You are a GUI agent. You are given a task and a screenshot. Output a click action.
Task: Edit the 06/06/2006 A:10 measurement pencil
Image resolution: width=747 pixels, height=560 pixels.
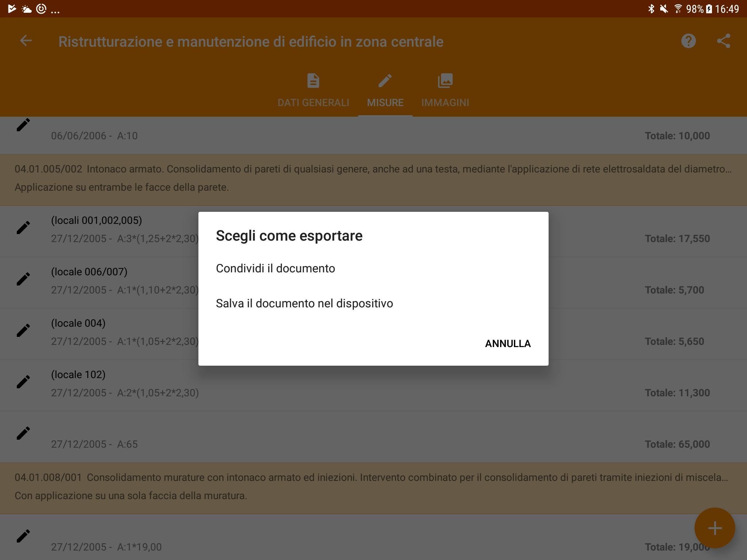(23, 125)
